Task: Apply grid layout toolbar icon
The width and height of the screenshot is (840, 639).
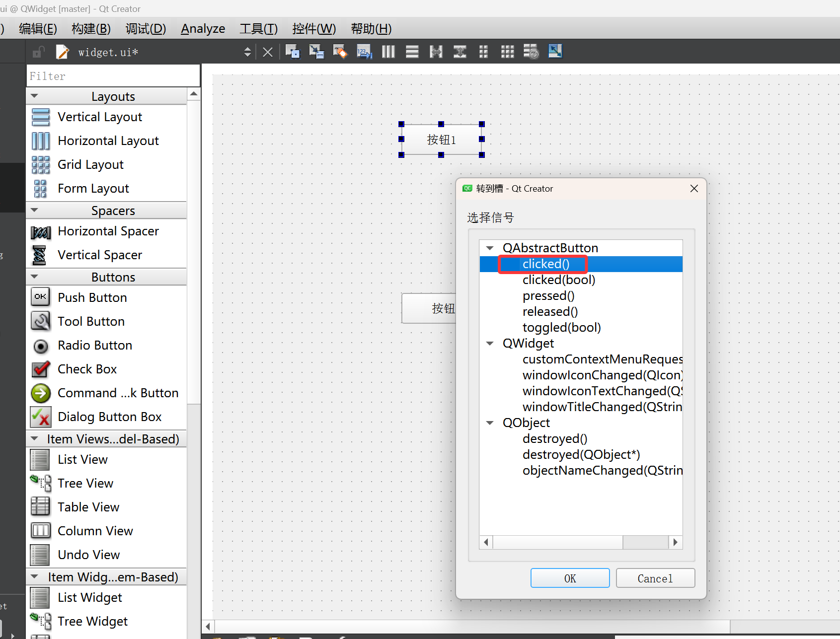Action: [x=507, y=52]
